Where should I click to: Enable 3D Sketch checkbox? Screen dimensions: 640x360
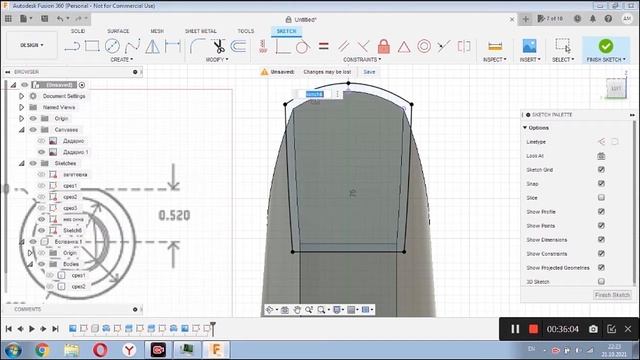(601, 281)
